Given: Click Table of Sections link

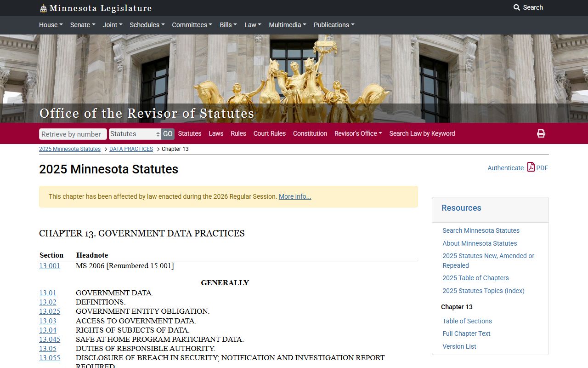Looking at the screenshot, I should pos(467,321).
